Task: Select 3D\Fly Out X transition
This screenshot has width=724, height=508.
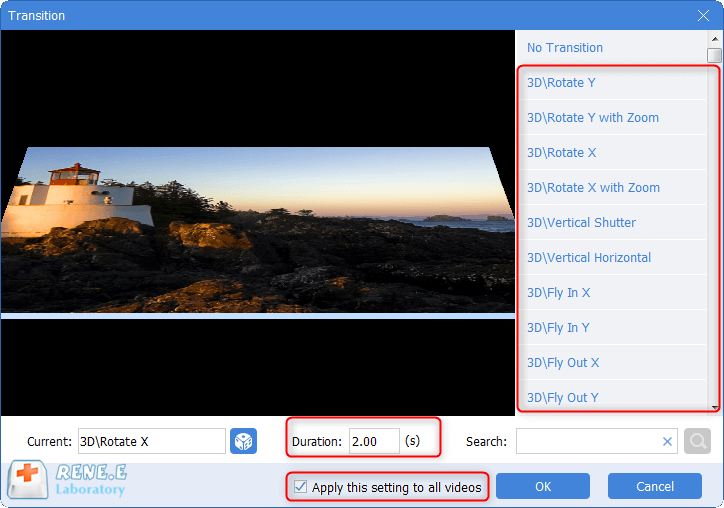Action: pos(612,363)
